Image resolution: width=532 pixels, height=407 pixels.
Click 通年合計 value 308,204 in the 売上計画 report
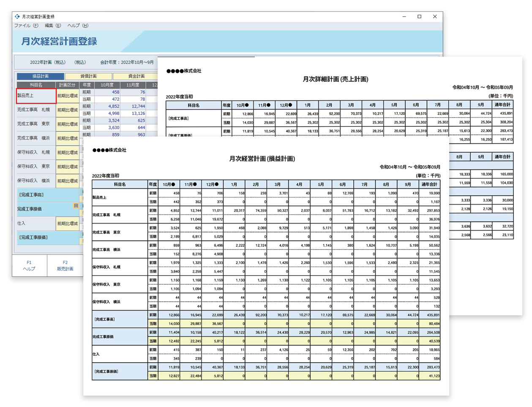[503, 122]
